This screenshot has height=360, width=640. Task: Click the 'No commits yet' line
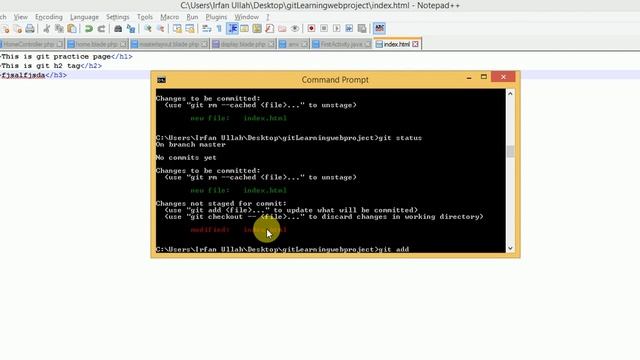pos(186,158)
